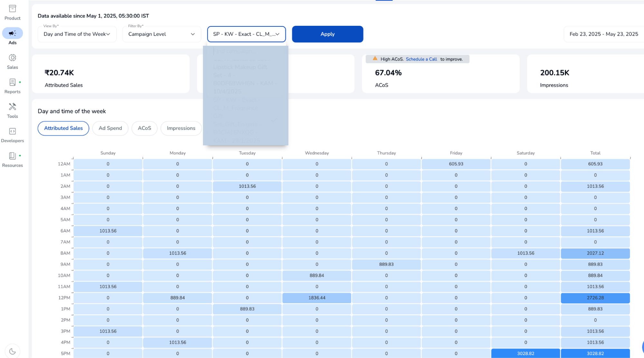Viewport: 644px width, 358px height.
Task: Click the Sunday 6AM cell 1013.56
Action: 108,231
